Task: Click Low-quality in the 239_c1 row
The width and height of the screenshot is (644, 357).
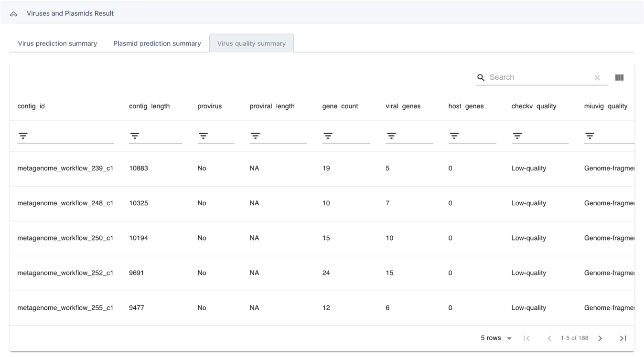Action: pos(529,168)
